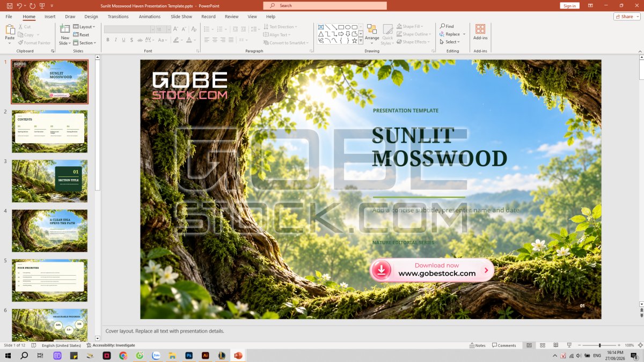Select the Right Arrow shape
The width and height of the screenshot is (644, 362).
coord(341,34)
